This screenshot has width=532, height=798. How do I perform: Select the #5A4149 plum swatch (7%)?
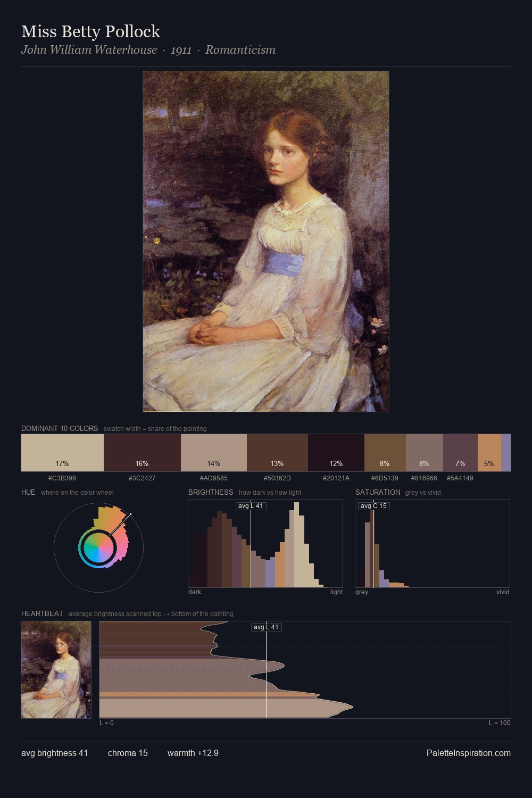coord(460,453)
